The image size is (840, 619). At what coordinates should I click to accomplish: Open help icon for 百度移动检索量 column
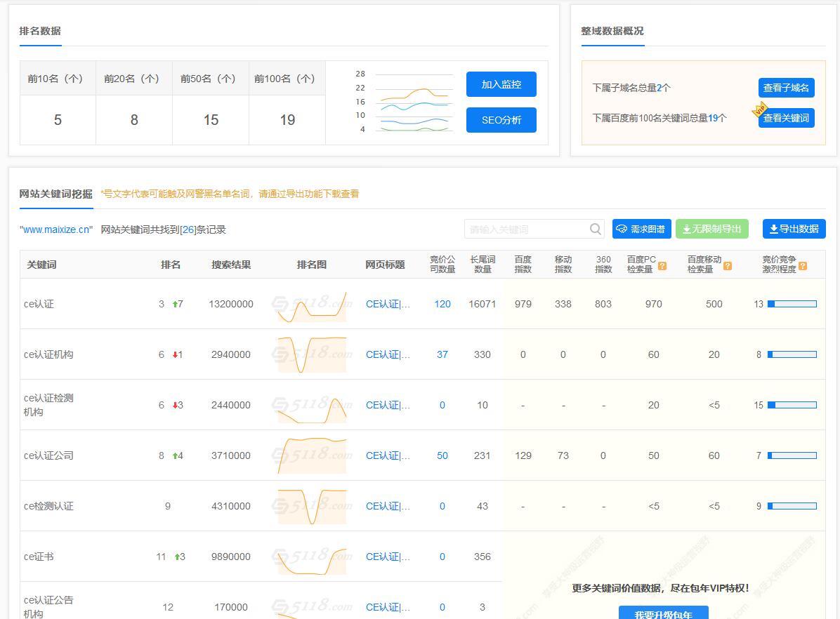click(728, 266)
